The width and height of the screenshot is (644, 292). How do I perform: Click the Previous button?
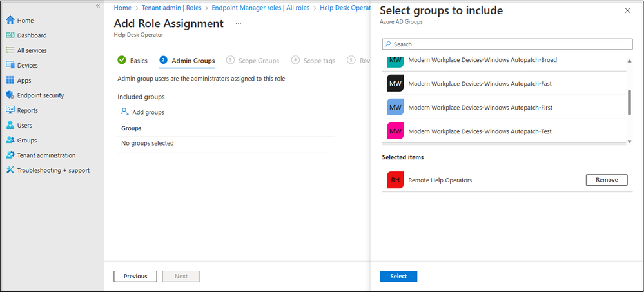coord(135,277)
